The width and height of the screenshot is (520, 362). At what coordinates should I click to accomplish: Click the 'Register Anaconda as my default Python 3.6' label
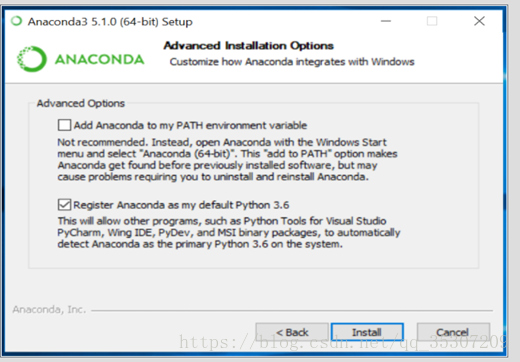(181, 205)
